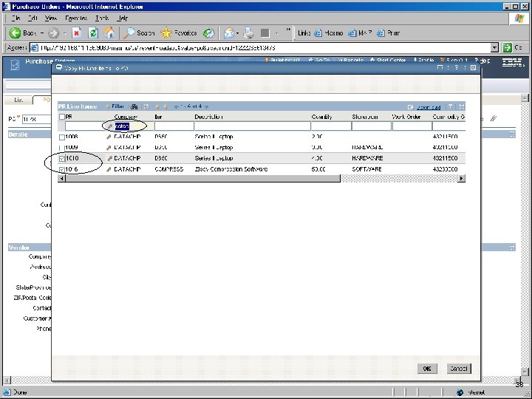532x399 pixels.
Task: Open the Favorites menu
Action: 76,18
